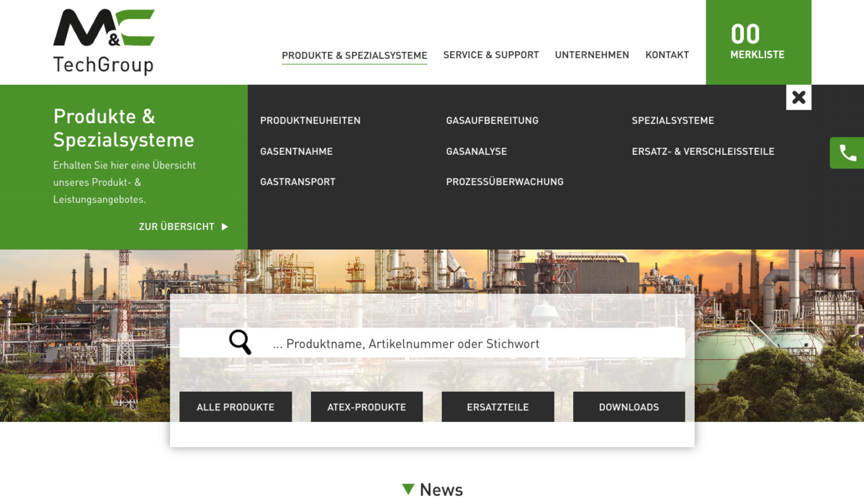Expand the News section triangle
This screenshot has width=864, height=504.
[x=408, y=490]
